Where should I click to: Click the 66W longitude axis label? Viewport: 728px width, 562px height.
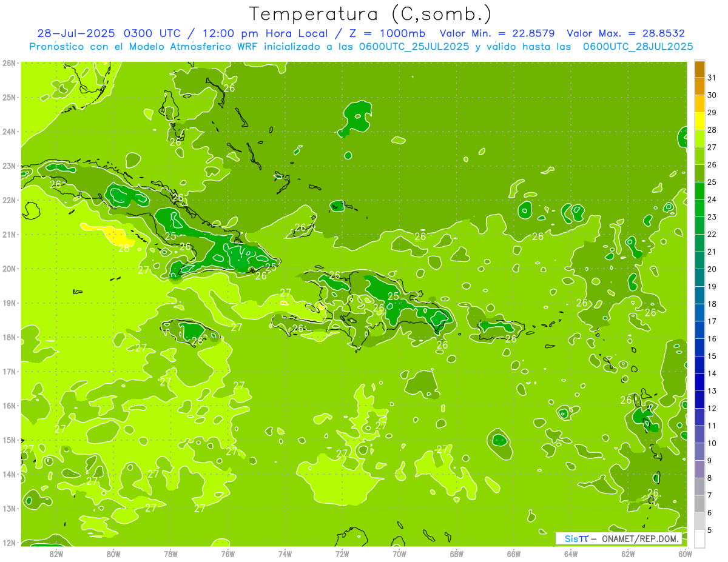pyautogui.click(x=514, y=554)
